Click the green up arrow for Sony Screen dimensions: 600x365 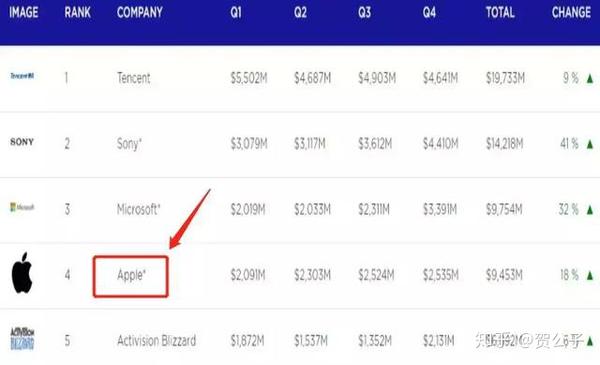pyautogui.click(x=590, y=144)
